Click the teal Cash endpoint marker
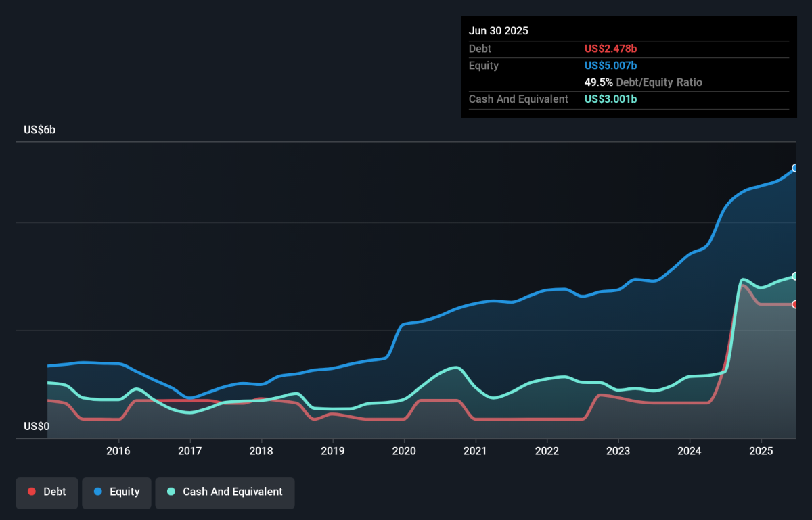 click(796, 276)
